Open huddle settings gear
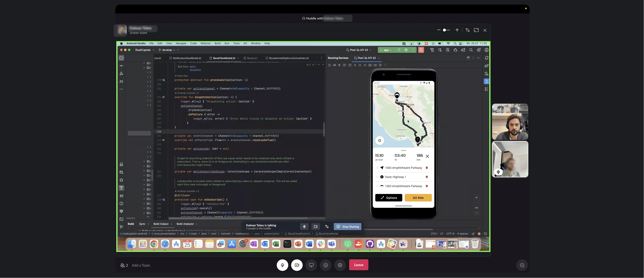The width and height of the screenshot is (644, 278). (x=340, y=265)
